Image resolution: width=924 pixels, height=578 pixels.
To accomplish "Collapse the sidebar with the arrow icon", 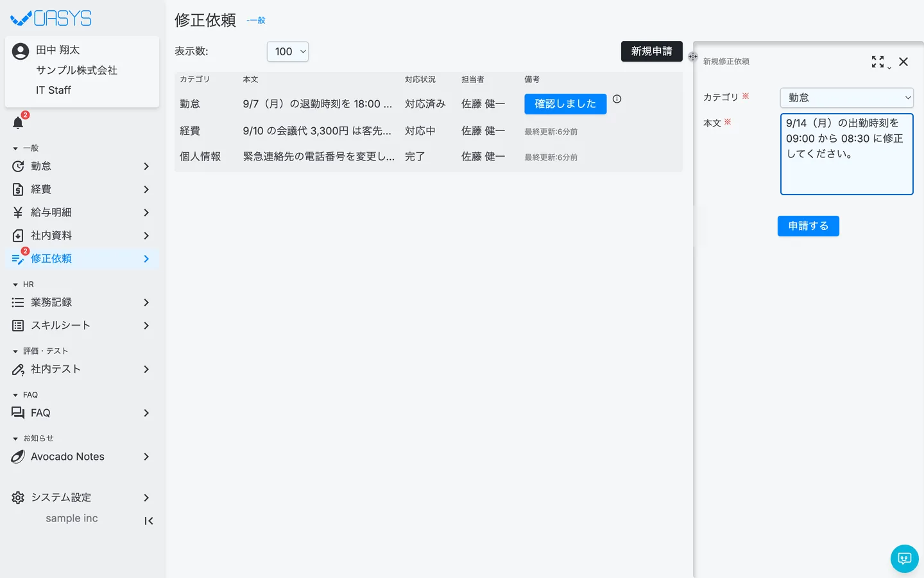I will tap(149, 521).
